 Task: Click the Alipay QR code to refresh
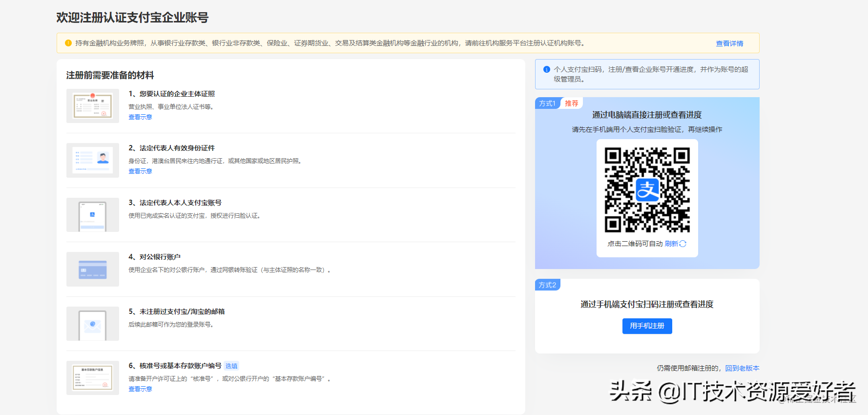tap(647, 189)
